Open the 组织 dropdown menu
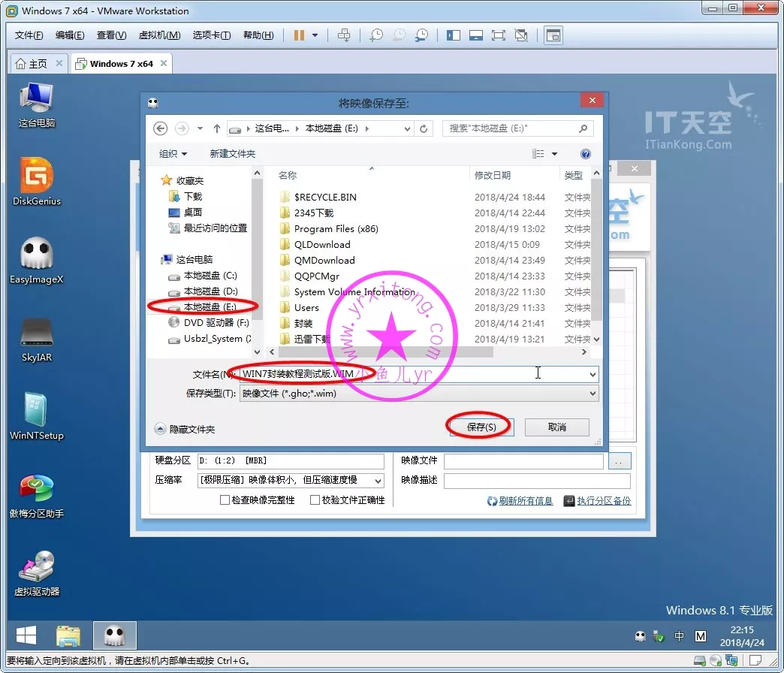This screenshot has height=673, width=784. [173, 154]
